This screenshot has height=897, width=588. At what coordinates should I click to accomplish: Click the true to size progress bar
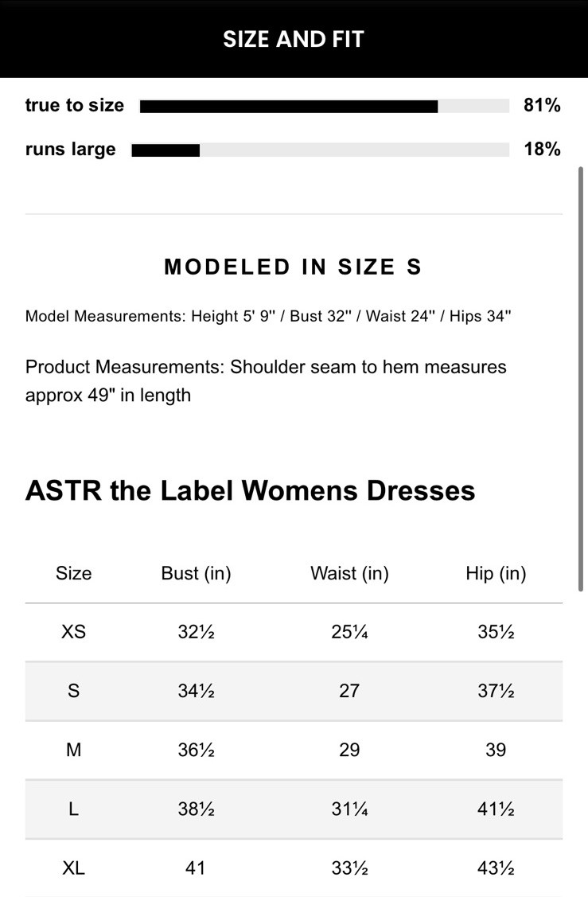click(324, 106)
